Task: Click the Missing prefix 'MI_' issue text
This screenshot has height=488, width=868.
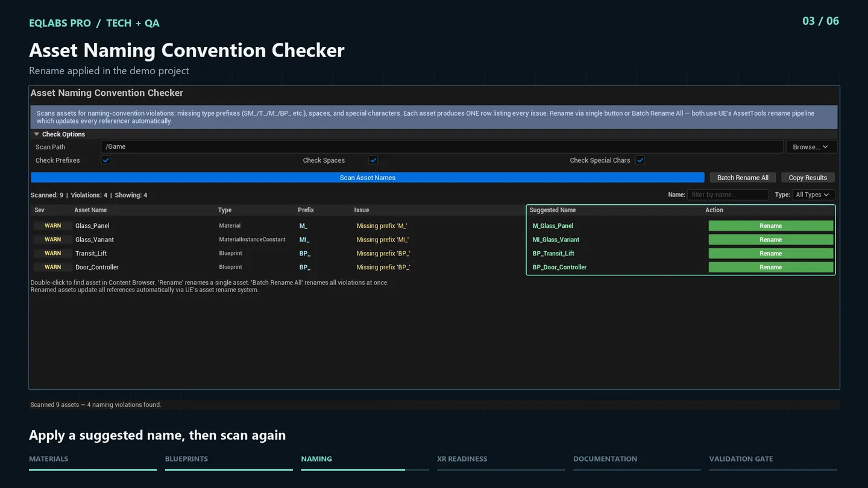Action: click(382, 240)
